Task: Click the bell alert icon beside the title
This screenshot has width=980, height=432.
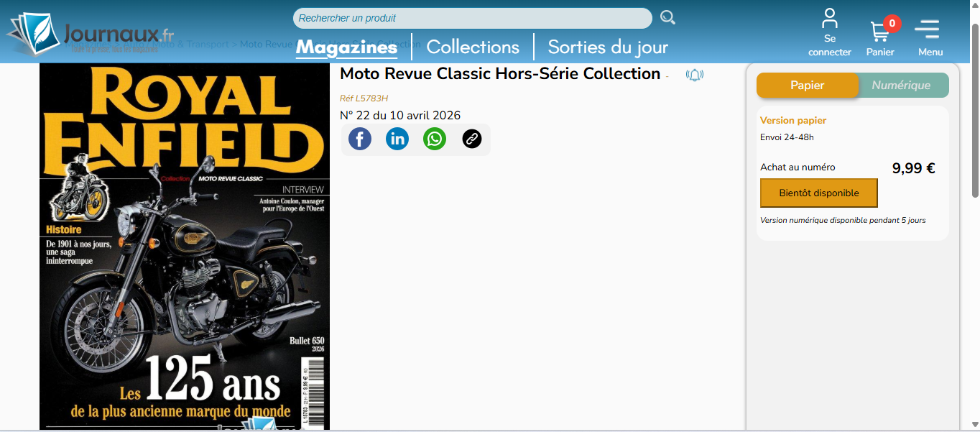Action: coord(694,75)
